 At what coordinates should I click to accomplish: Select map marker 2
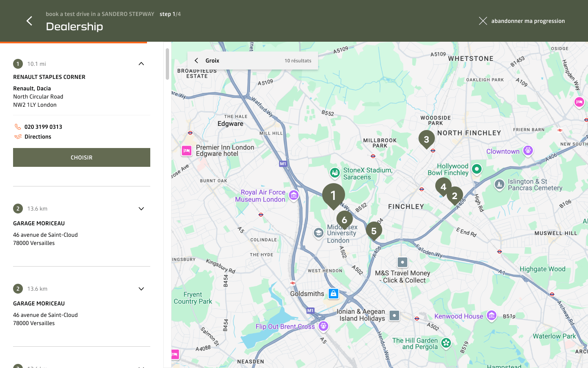click(x=454, y=196)
